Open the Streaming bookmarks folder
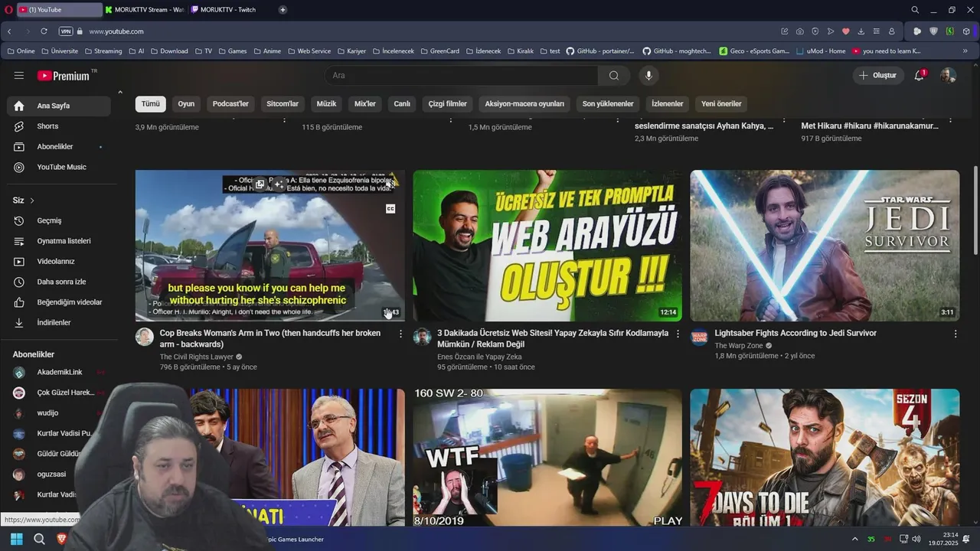Image resolution: width=980 pixels, height=551 pixels. point(103,51)
